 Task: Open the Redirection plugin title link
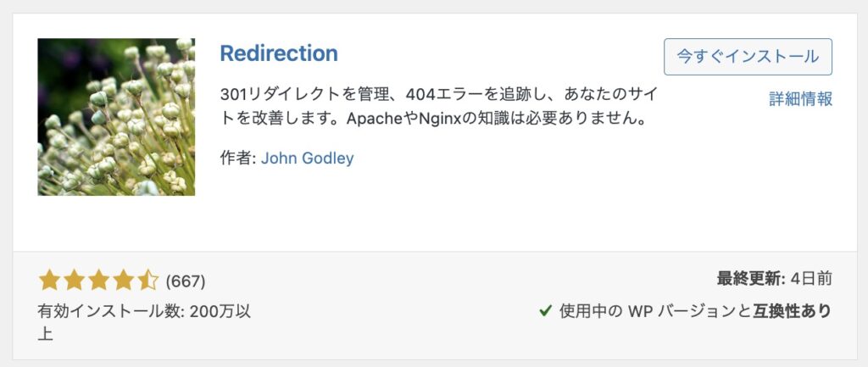[x=279, y=53]
